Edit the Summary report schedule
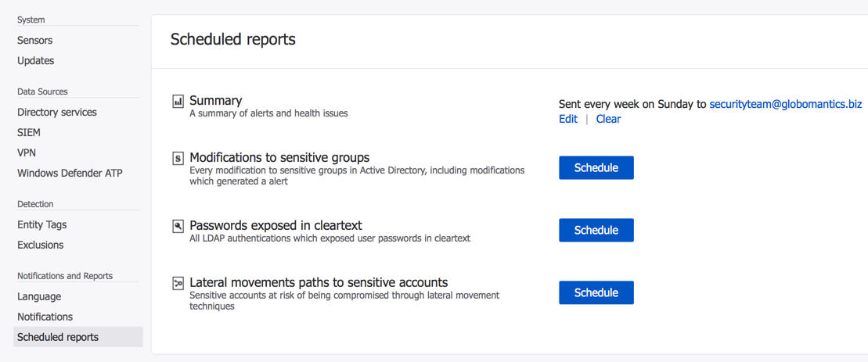The height and width of the screenshot is (362, 868). pyautogui.click(x=568, y=119)
